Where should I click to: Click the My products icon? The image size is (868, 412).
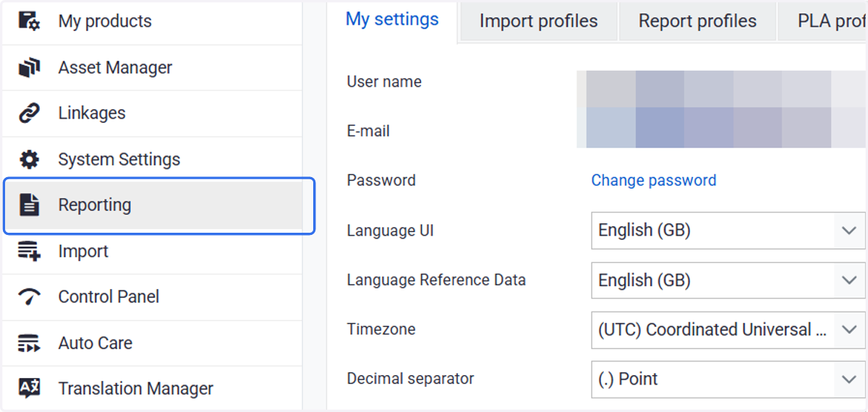(x=29, y=21)
